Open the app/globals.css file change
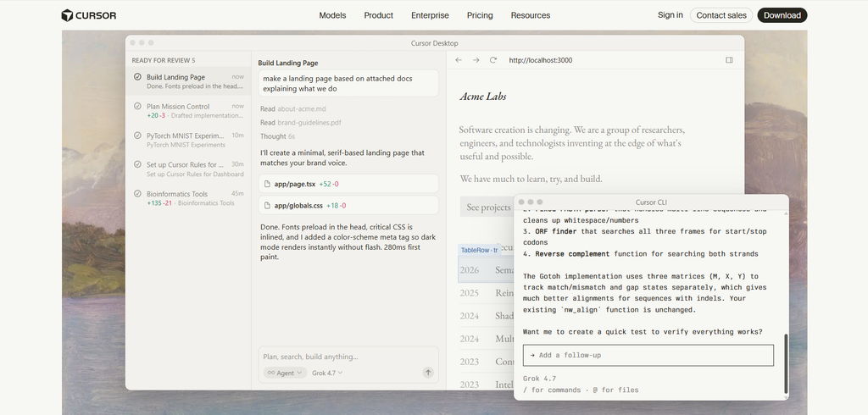 (x=348, y=205)
